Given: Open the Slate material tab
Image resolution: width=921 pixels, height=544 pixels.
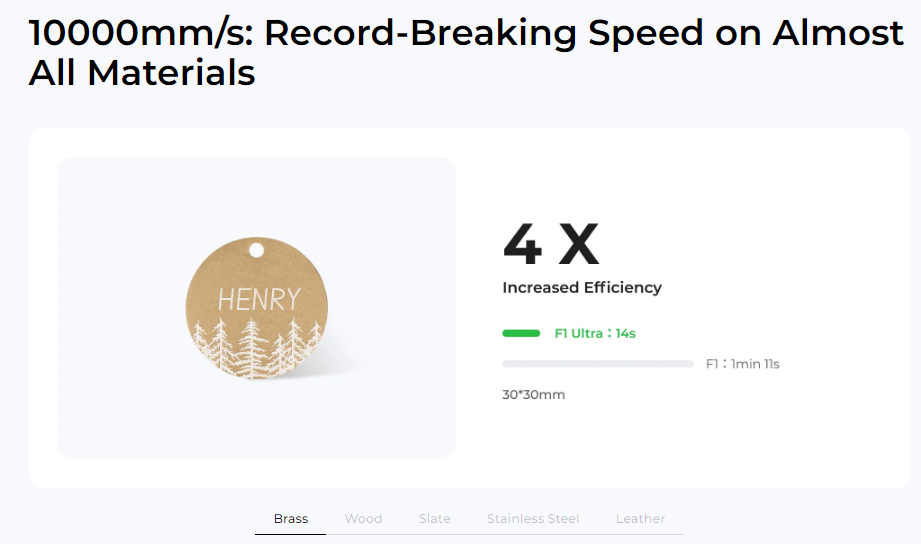Looking at the screenshot, I should point(435,519).
